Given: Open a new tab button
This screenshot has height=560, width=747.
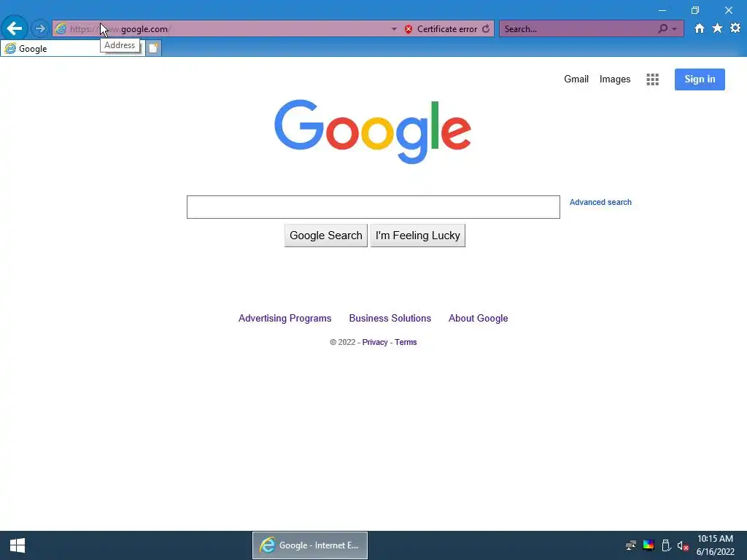Looking at the screenshot, I should (x=153, y=49).
